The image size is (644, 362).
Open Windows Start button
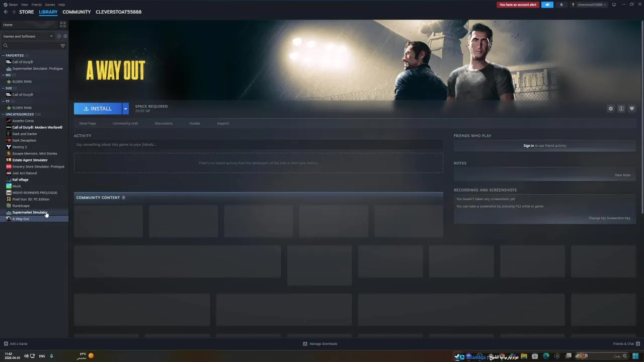click(635, 356)
